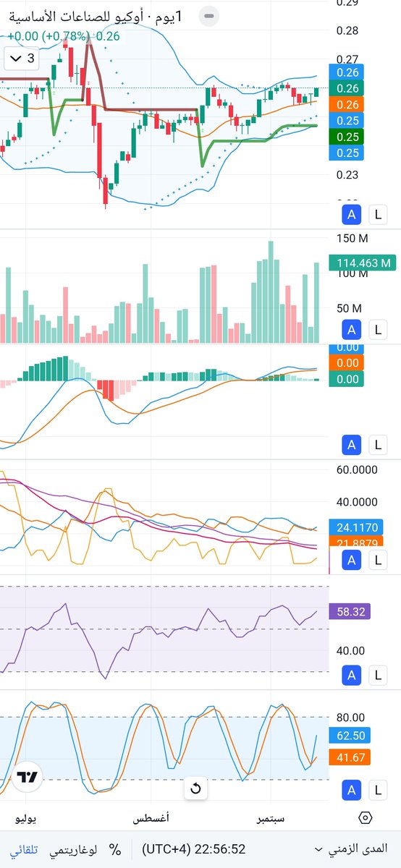The image size is (401, 868).
Task: Open timezone menu showing (UTC+4) 22:56:52
Action: coord(193,848)
